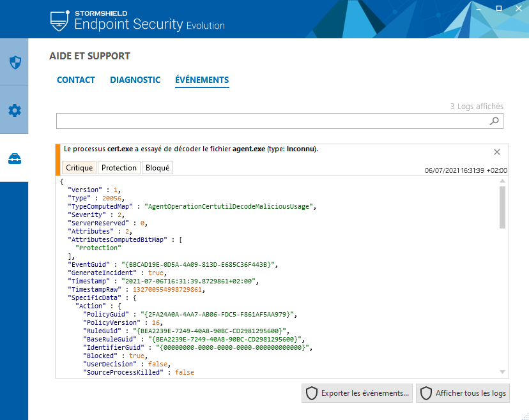
Task: Click the JSON scrollbar down arrow
Action: coord(502,372)
